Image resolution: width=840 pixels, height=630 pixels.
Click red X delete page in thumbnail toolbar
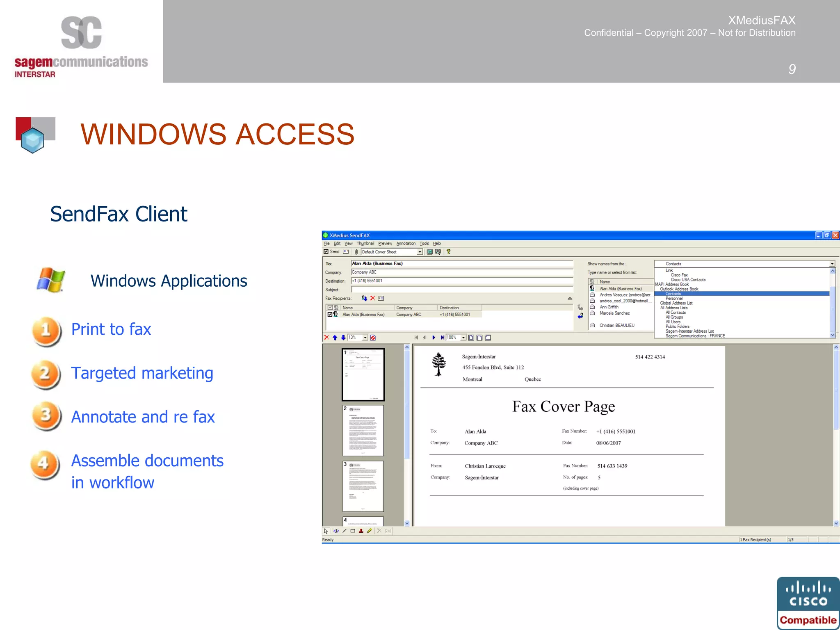(326, 338)
